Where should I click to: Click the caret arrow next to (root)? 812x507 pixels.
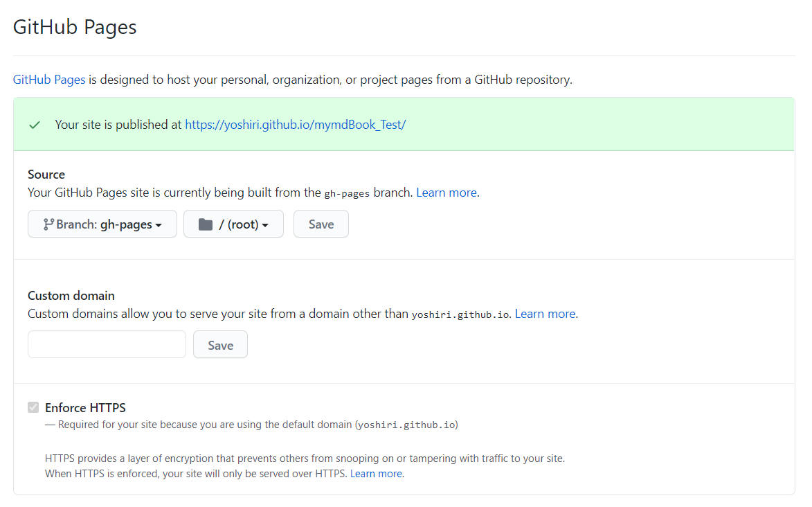coord(265,225)
